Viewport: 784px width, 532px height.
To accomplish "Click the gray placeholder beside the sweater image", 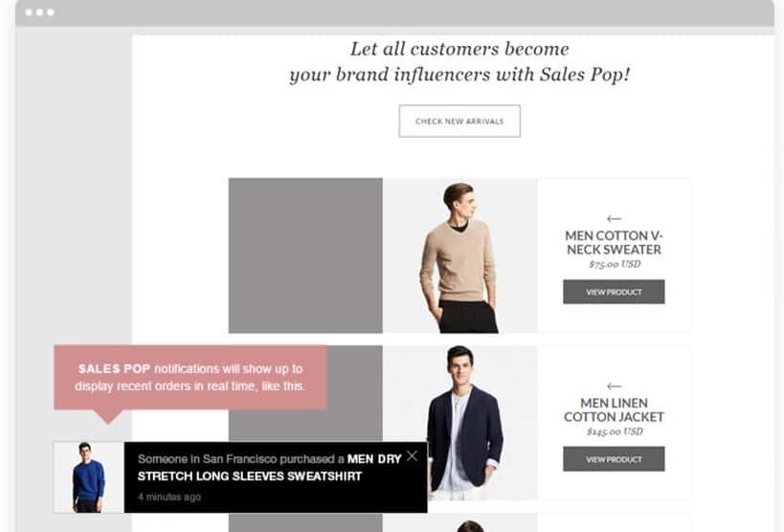I will pos(305,255).
